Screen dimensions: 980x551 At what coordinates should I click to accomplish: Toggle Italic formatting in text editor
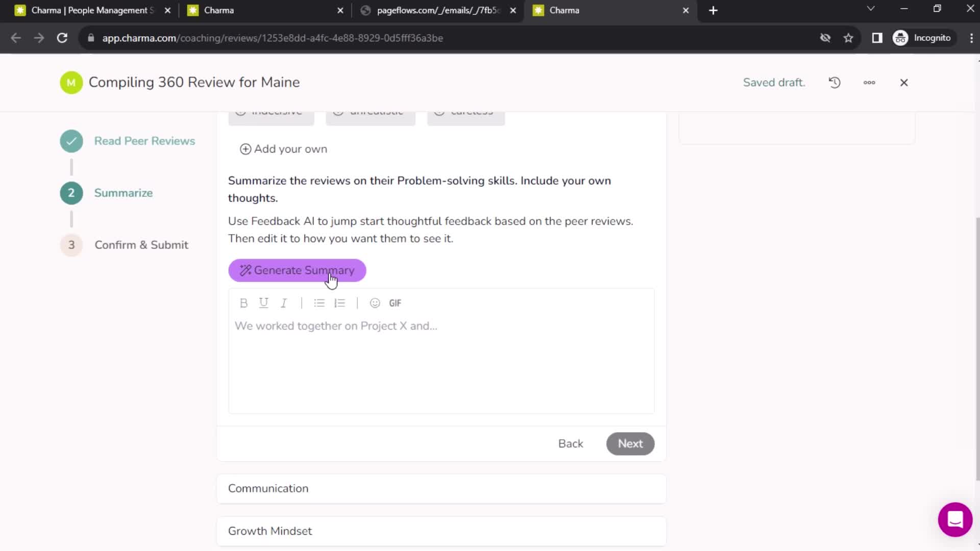point(283,303)
